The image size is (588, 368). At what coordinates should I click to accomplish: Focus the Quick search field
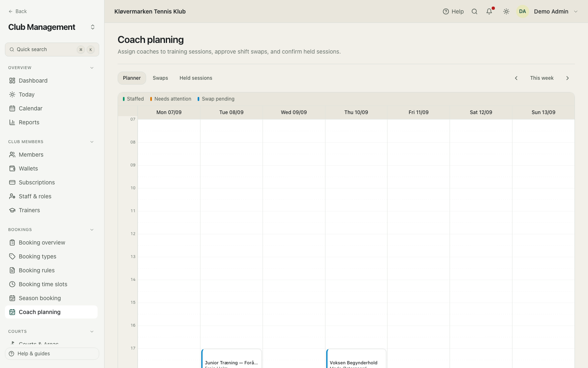point(52,49)
